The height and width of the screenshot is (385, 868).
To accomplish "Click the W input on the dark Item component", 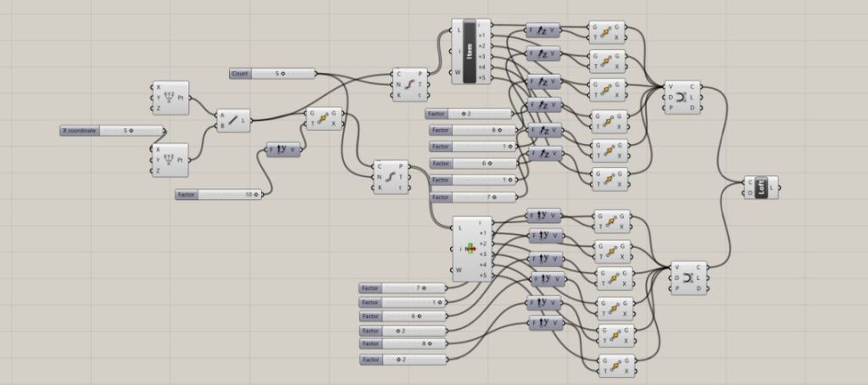I will click(459, 72).
